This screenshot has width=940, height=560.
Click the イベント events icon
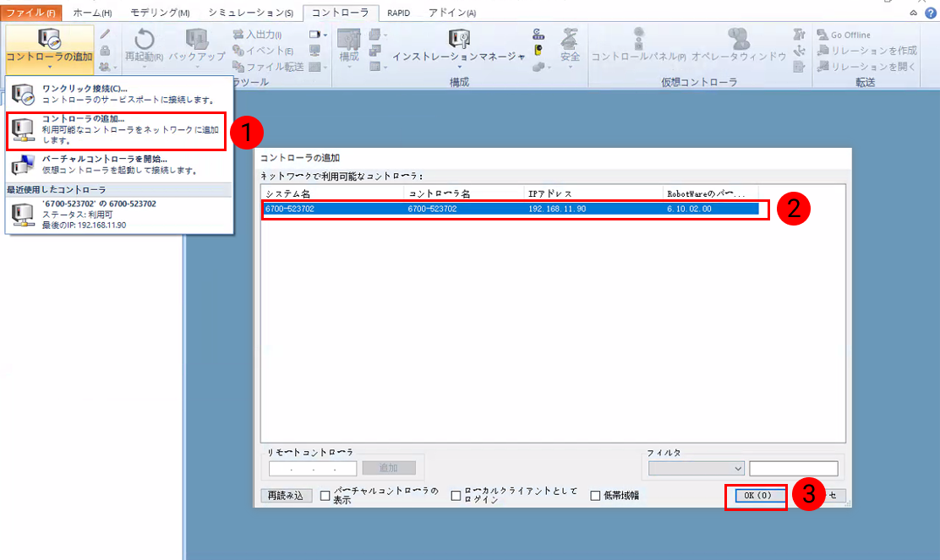(238, 51)
